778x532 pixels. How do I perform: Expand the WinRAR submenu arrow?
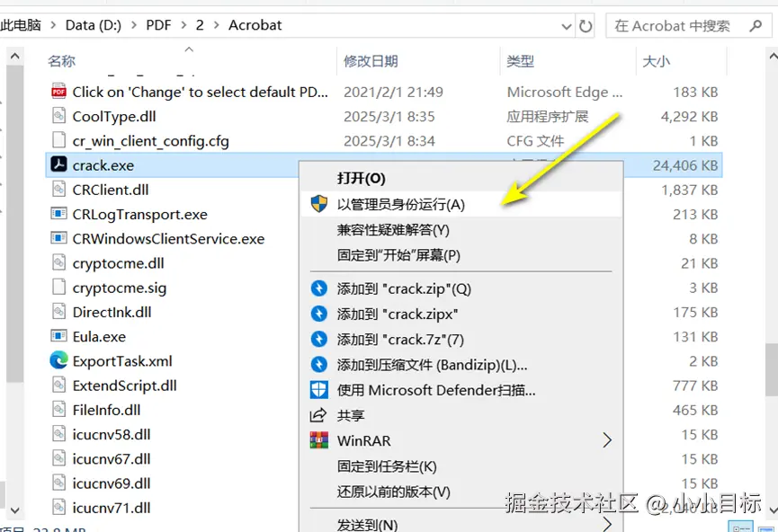click(607, 440)
